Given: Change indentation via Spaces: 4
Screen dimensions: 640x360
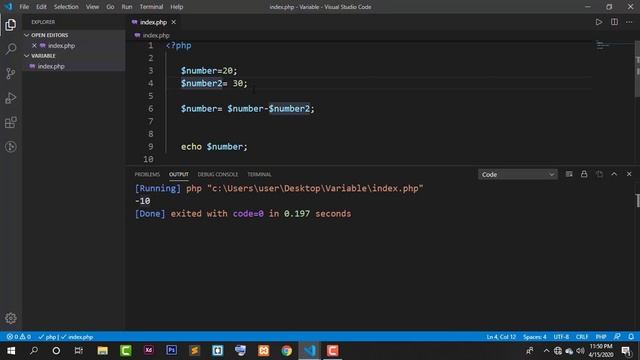Looking at the screenshot, I should [x=535, y=337].
